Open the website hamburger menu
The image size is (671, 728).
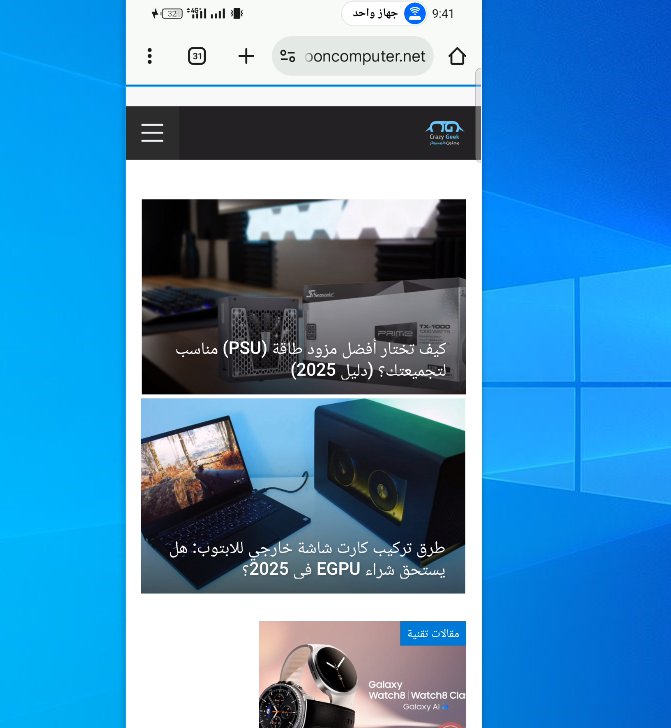[152, 133]
